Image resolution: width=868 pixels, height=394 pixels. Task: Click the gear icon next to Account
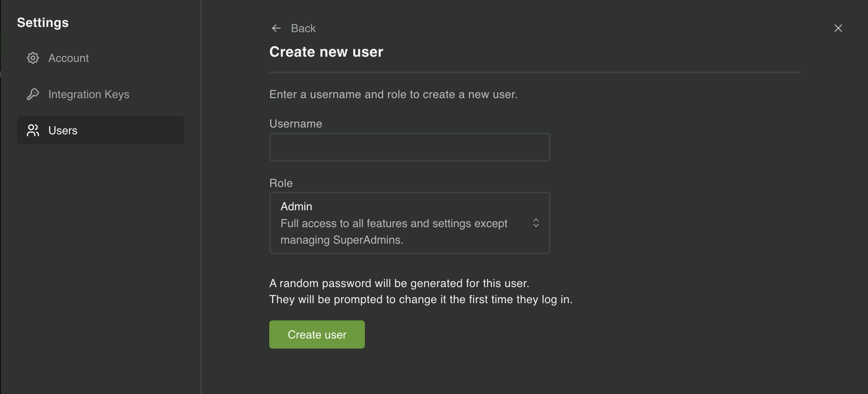33,58
